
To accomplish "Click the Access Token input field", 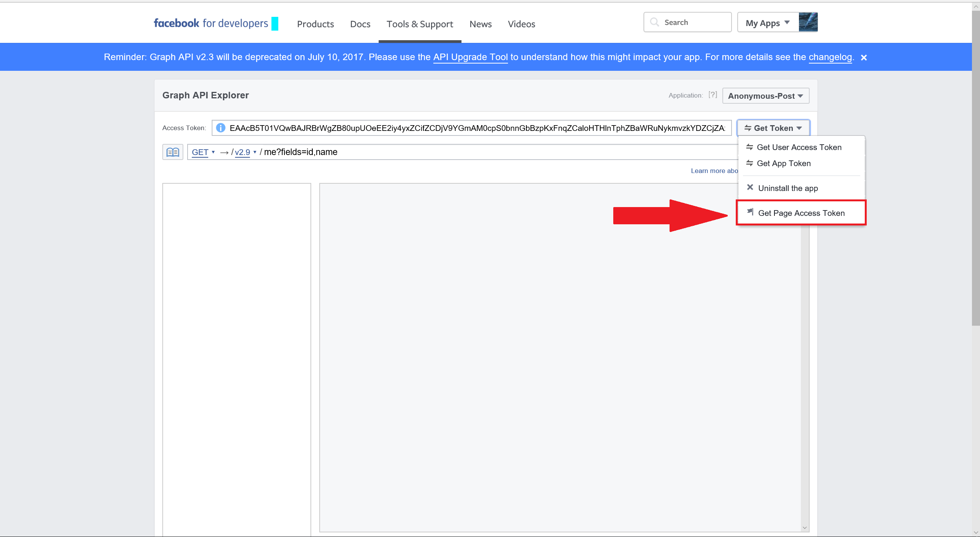I will [x=477, y=128].
